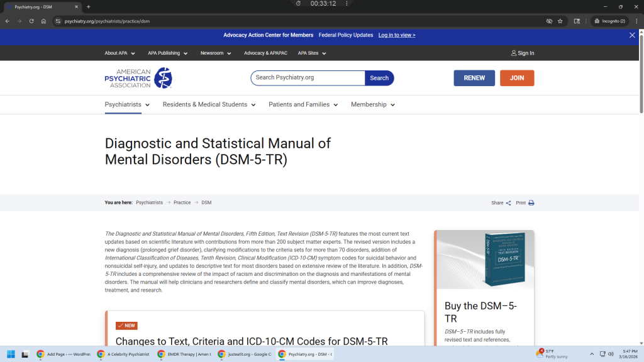Close the blue advocacy announcement banner
Image resolution: width=644 pixels, height=362 pixels.
[632, 35]
